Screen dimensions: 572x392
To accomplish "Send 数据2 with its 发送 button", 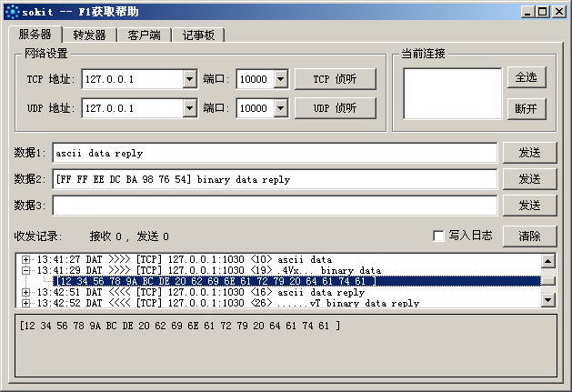I will pos(529,179).
